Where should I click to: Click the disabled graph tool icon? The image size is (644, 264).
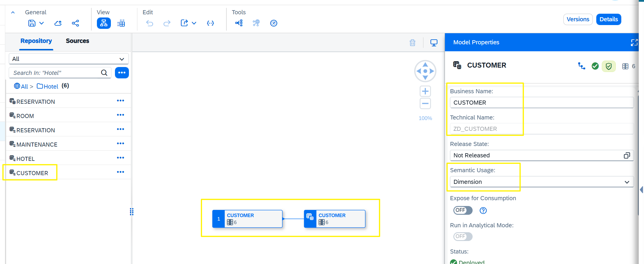click(x=256, y=23)
